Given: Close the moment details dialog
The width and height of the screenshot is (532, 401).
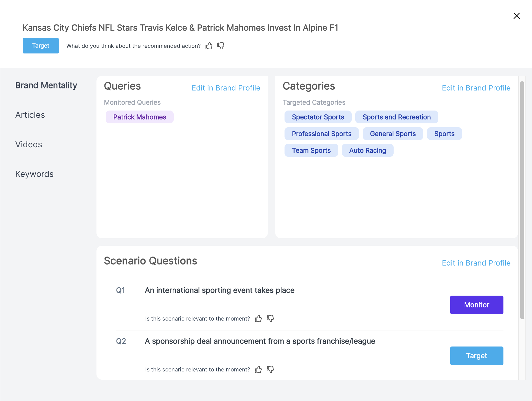Looking at the screenshot, I should tap(517, 16).
